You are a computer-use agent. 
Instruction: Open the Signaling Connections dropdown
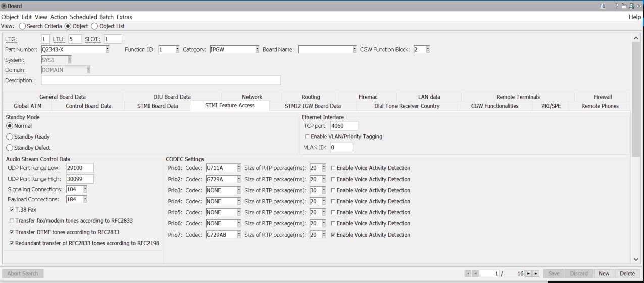pyautogui.click(x=85, y=189)
